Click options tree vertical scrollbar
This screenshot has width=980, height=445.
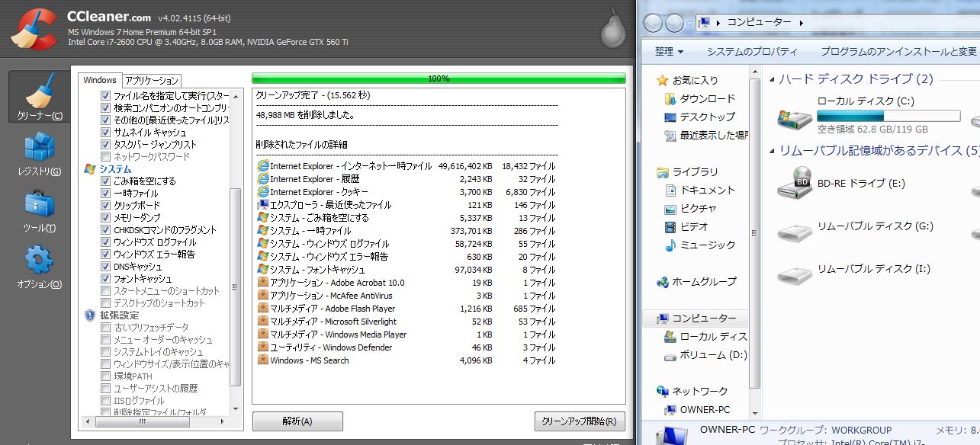pyautogui.click(x=236, y=287)
